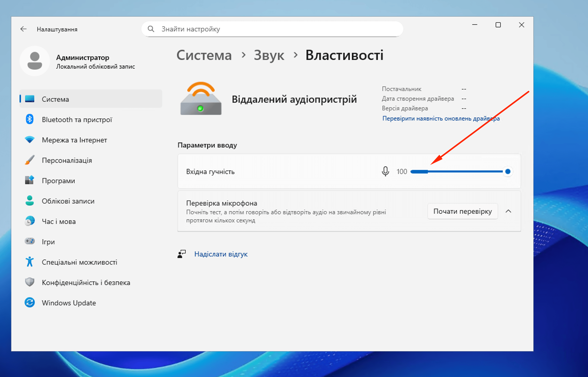Screen dimensions: 588x377
Task: Navigate to Звук breadcrumb
Action: point(269,55)
